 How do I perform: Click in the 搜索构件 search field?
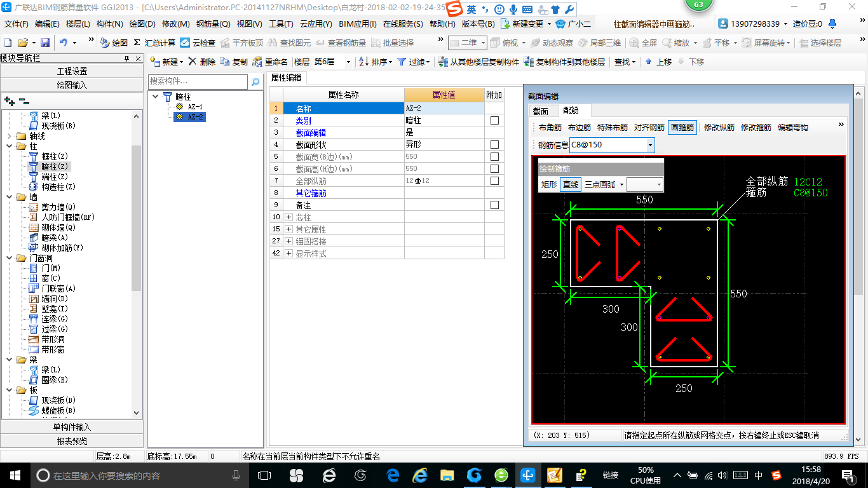coord(198,81)
